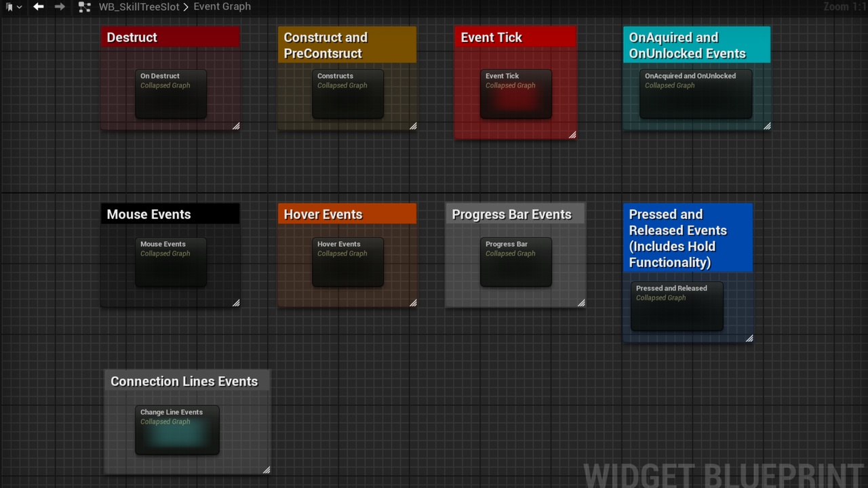The image size is (868, 488).
Task: Select the On Destruct collapsed graph node
Action: click(170, 94)
